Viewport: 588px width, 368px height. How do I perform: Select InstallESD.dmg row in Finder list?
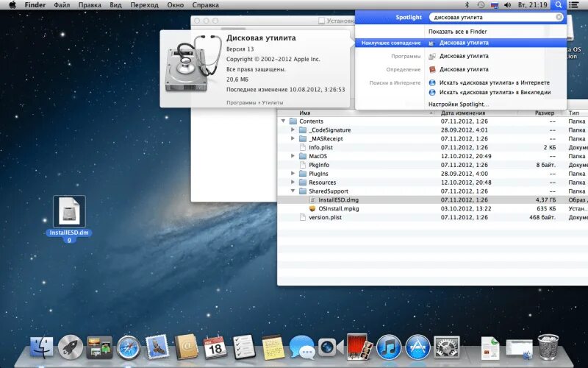[432, 199]
